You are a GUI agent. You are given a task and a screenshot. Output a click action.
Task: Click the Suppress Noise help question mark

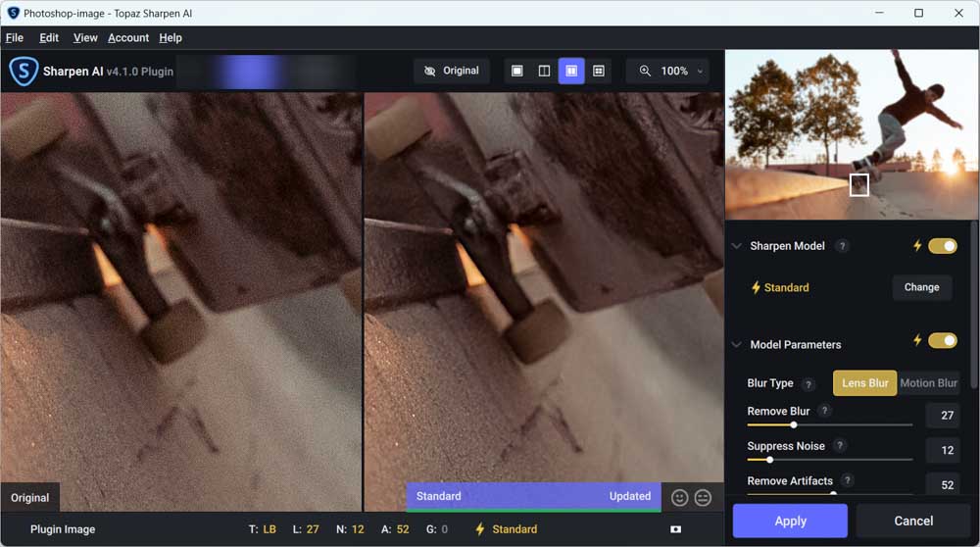click(840, 446)
